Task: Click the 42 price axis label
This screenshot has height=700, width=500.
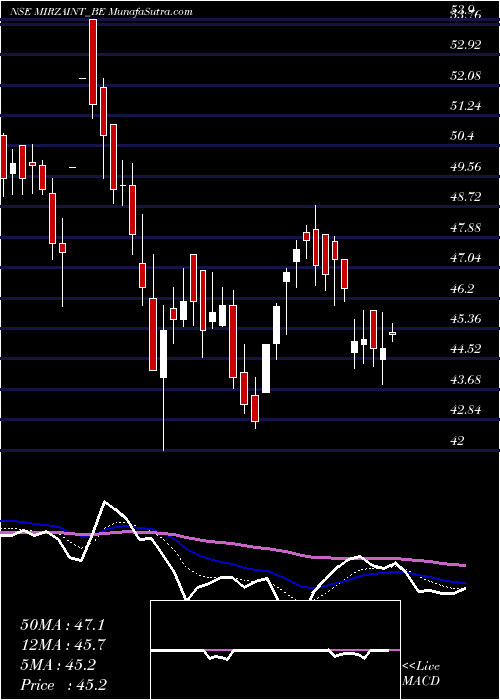Action: (x=458, y=441)
